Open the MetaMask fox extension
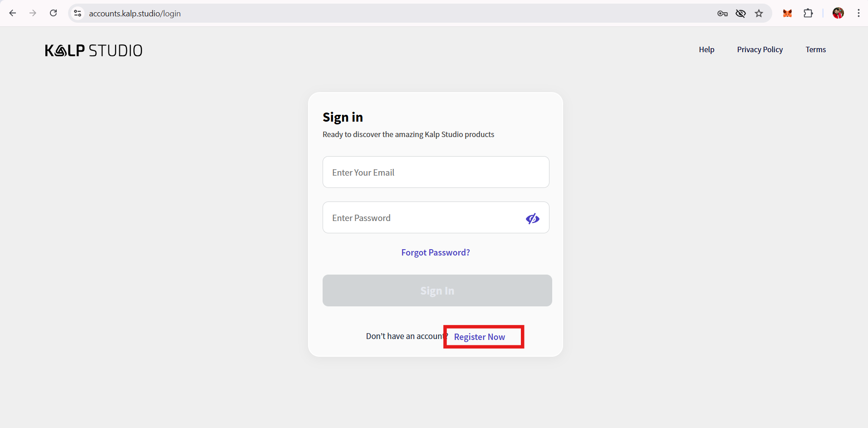This screenshot has height=428, width=868. tap(787, 13)
